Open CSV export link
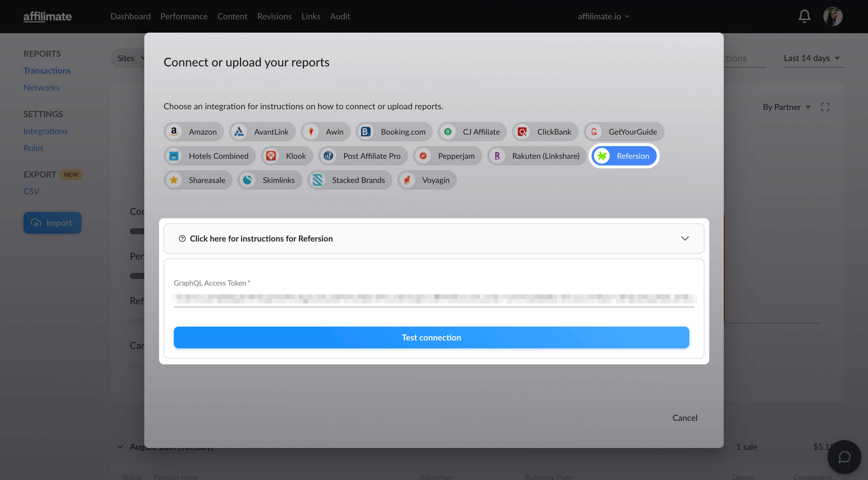The height and width of the screenshot is (480, 868). point(31,191)
